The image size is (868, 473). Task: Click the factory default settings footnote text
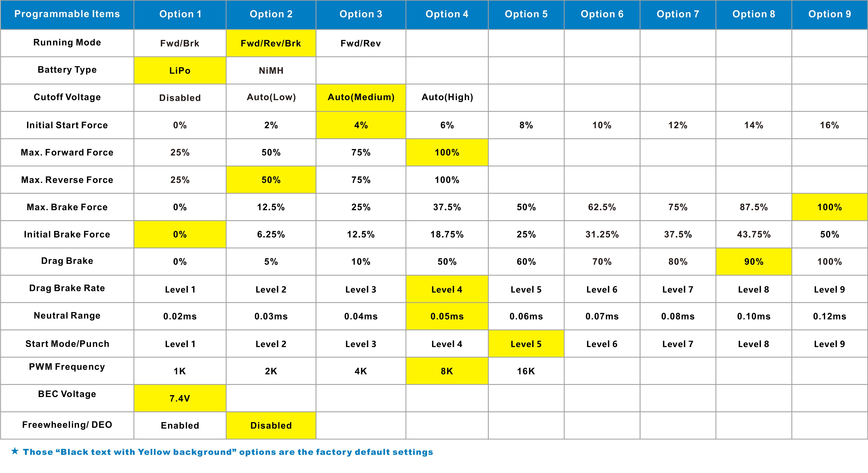coord(228,452)
